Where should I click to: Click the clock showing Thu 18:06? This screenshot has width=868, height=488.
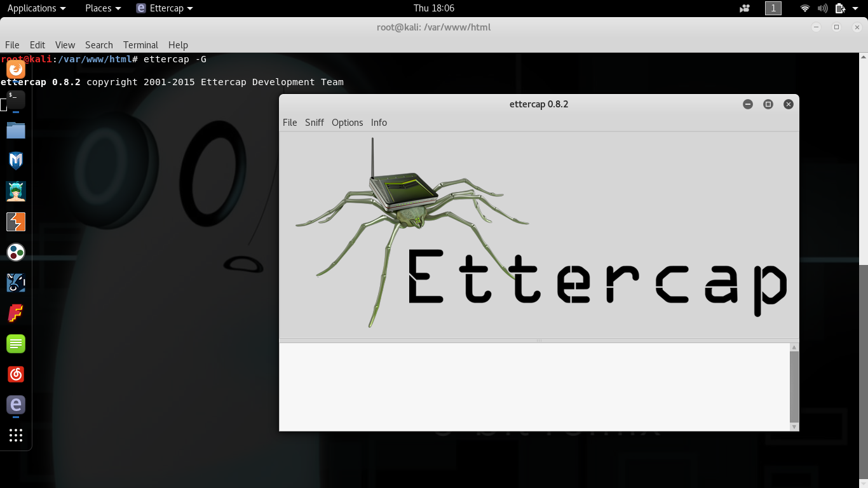coord(434,8)
